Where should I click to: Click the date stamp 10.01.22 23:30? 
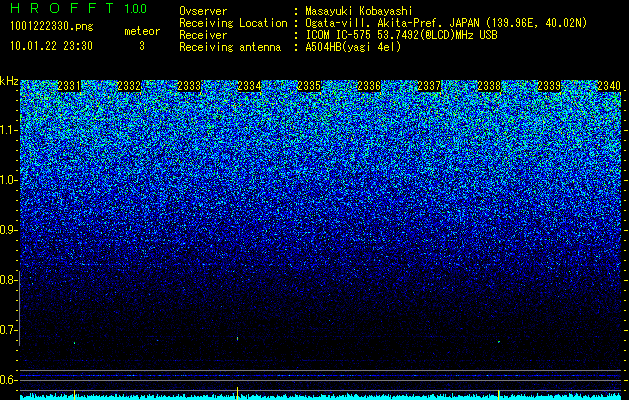point(51,46)
